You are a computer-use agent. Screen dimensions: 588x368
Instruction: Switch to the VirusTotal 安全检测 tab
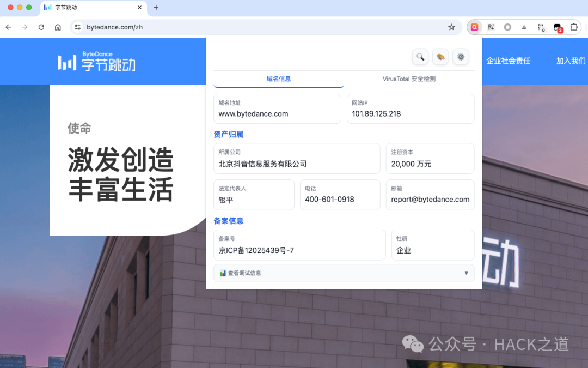coord(409,79)
